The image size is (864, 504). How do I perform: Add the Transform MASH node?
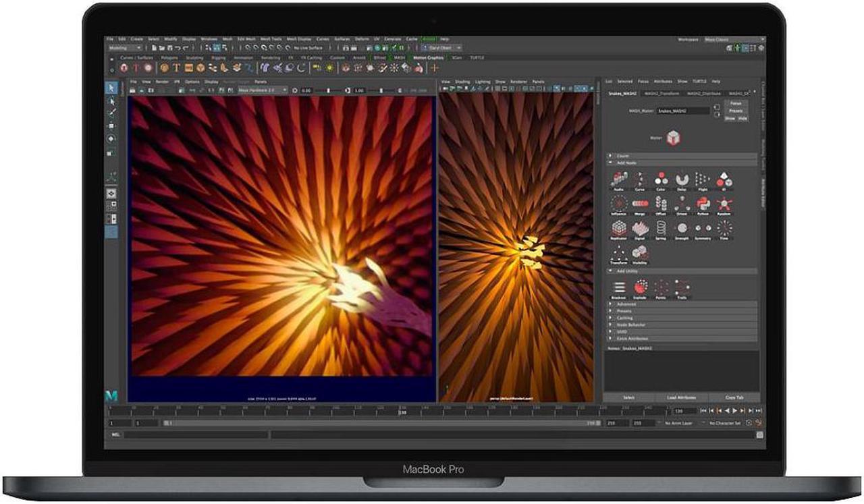(x=619, y=254)
